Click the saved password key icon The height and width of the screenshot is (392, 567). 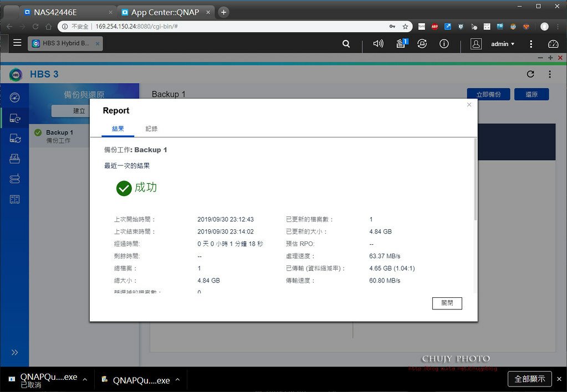(392, 27)
